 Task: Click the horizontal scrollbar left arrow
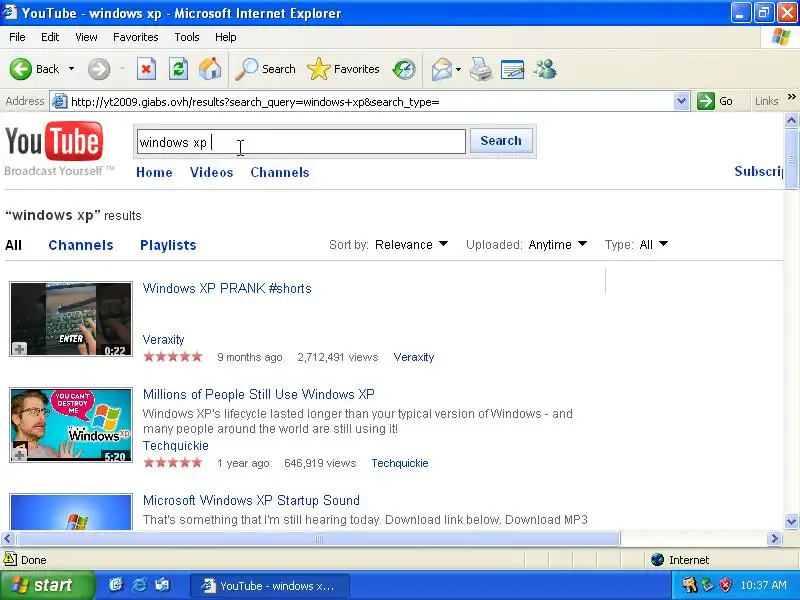coord(7,538)
